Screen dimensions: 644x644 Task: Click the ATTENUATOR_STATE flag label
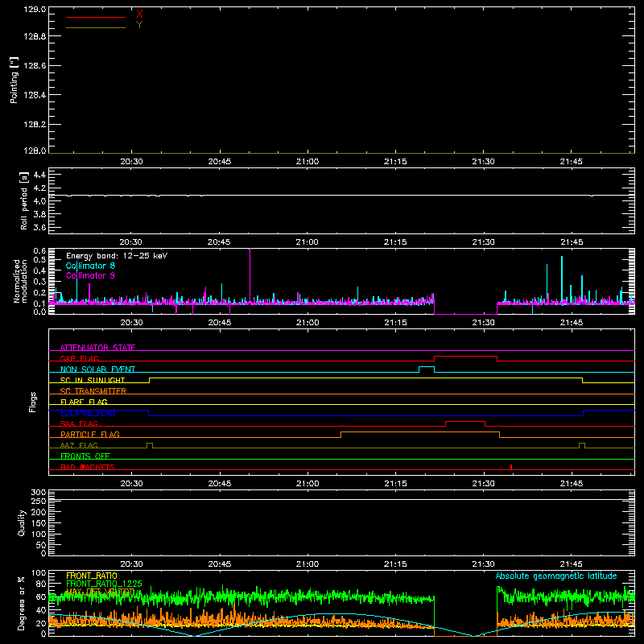point(97,348)
